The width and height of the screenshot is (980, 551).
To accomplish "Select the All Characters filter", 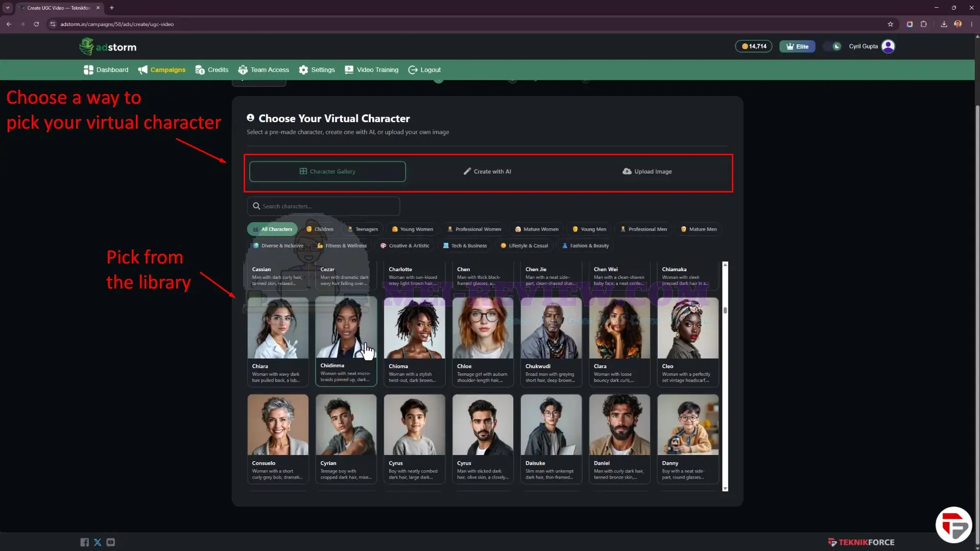I will (272, 229).
